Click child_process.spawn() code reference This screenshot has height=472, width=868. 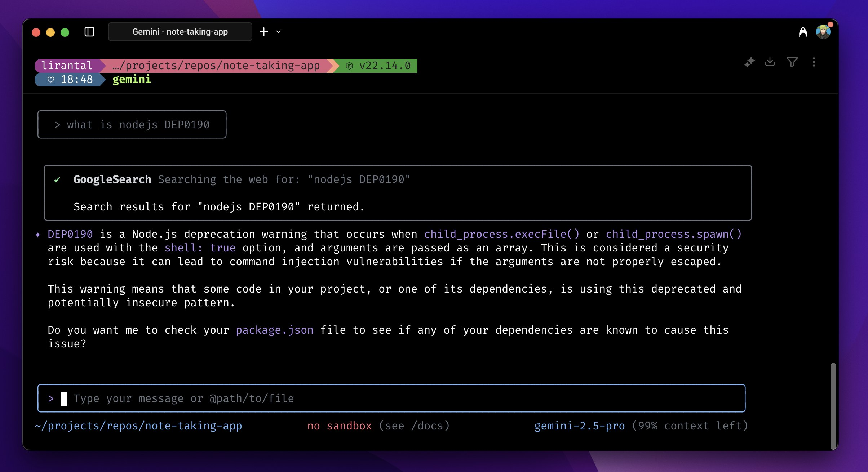point(674,234)
